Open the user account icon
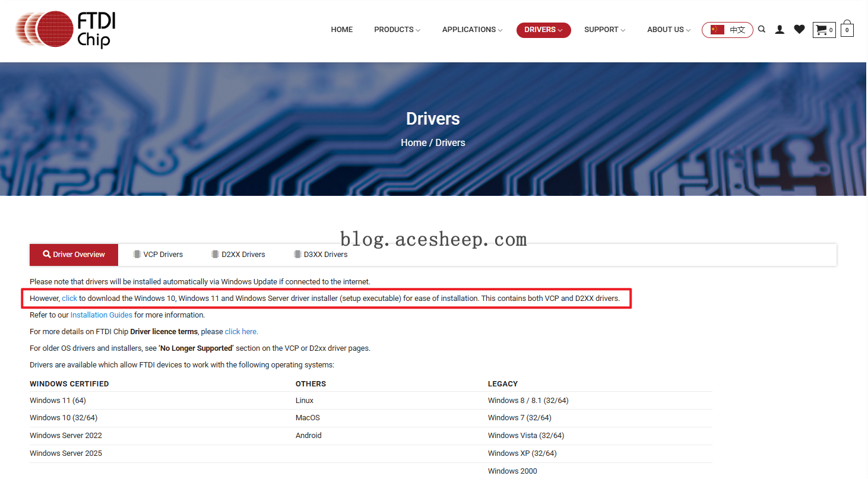 pyautogui.click(x=780, y=30)
